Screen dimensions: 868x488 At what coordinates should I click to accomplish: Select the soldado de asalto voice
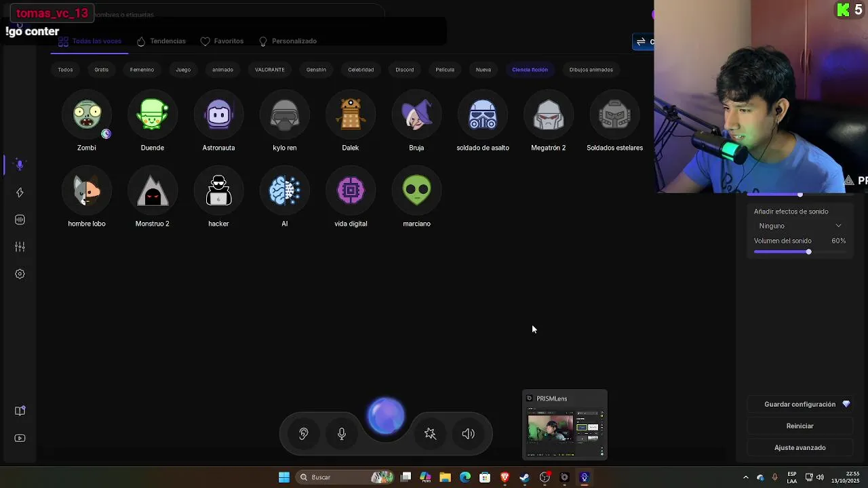point(483,115)
